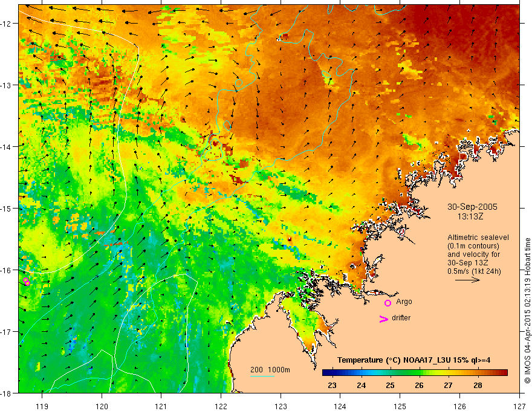Click the '0.5m/s (1kt 24h)' label
The height and width of the screenshot is (411, 532).
point(474,271)
